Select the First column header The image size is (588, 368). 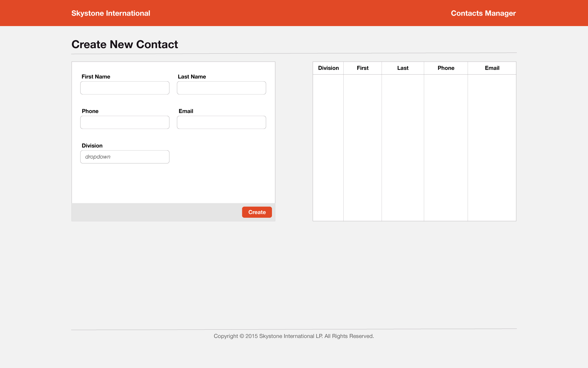click(x=363, y=68)
